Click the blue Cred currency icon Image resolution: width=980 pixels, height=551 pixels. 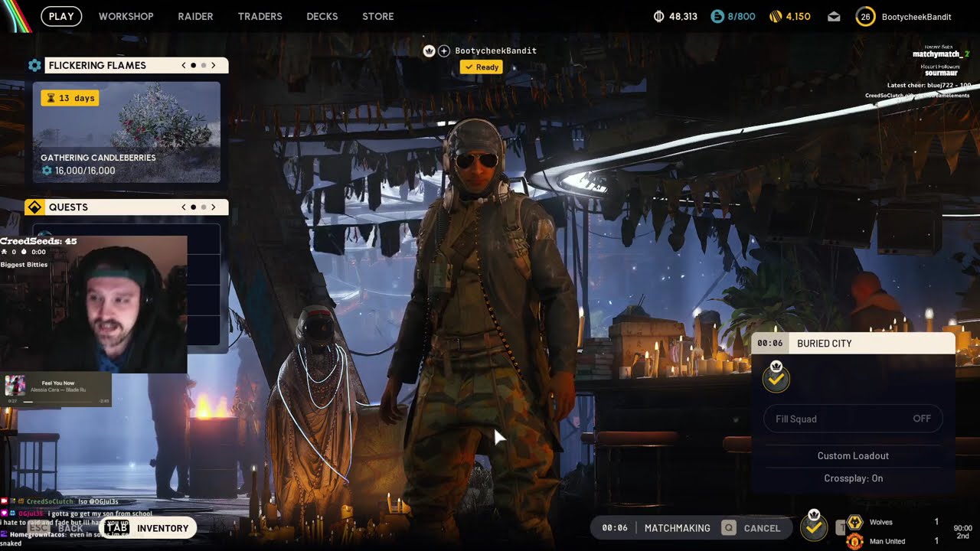[717, 16]
